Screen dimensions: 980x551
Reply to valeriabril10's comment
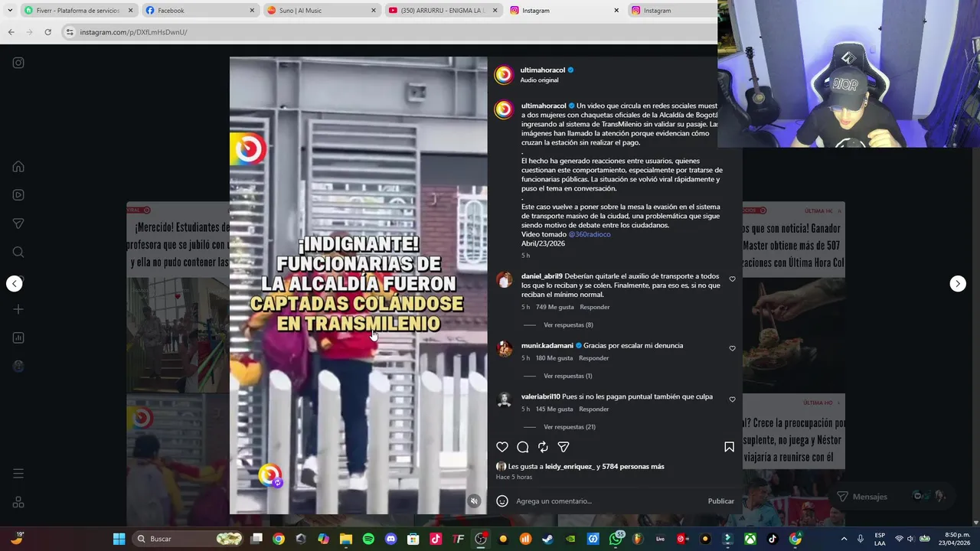click(x=594, y=409)
